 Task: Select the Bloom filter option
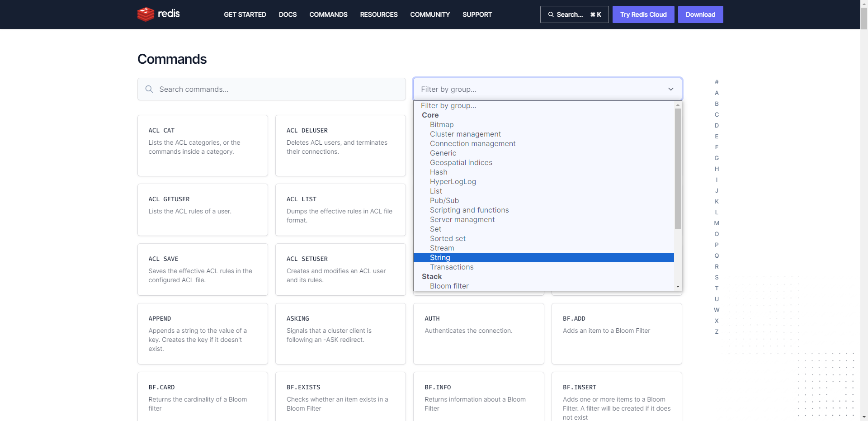point(544,286)
